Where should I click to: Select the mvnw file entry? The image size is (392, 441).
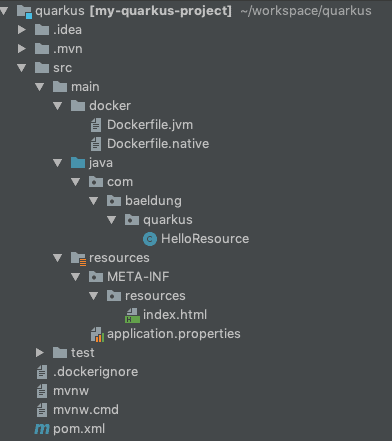pos(71,391)
